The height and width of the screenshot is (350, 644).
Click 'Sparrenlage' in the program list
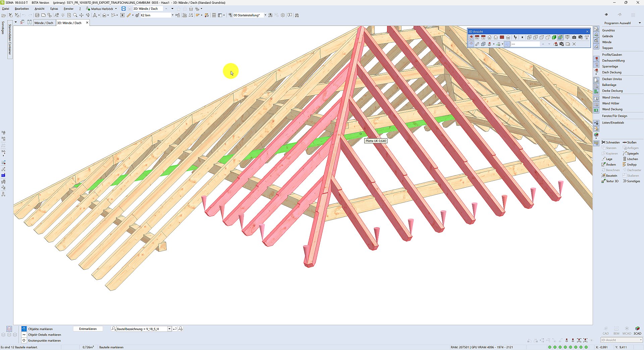[x=610, y=66]
